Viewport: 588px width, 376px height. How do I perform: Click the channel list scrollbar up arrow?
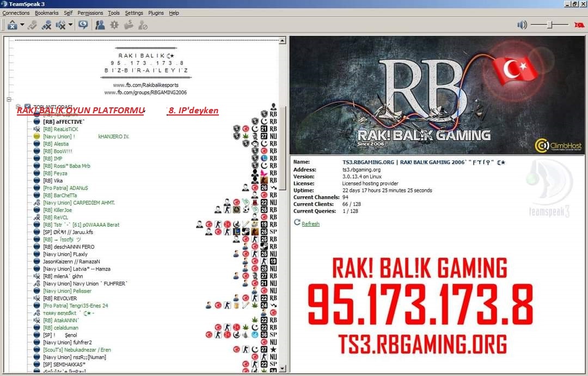(x=283, y=40)
